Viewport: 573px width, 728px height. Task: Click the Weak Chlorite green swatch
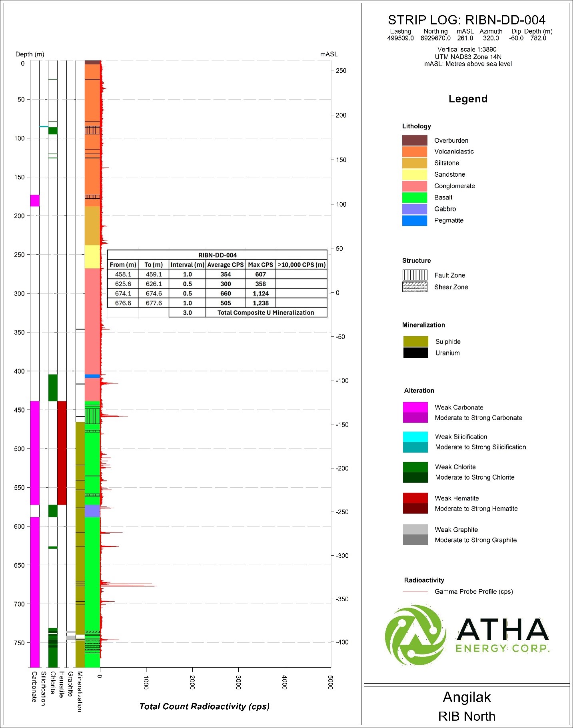pyautogui.click(x=415, y=467)
